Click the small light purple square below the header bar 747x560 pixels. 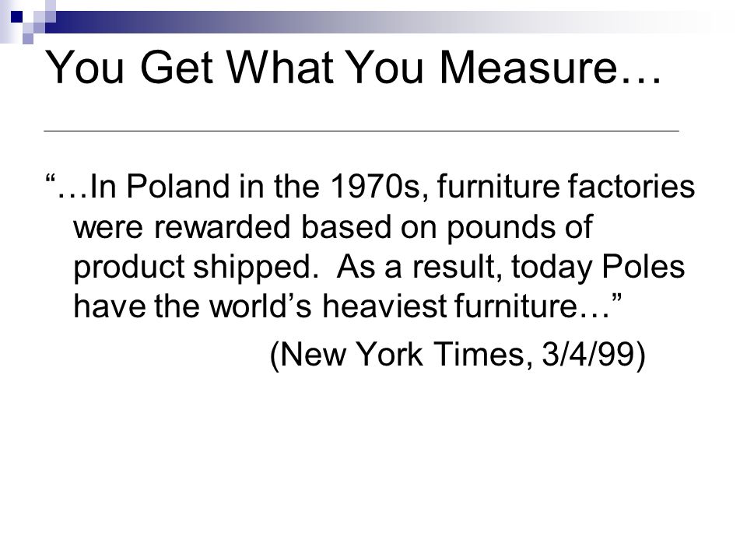click(28, 39)
